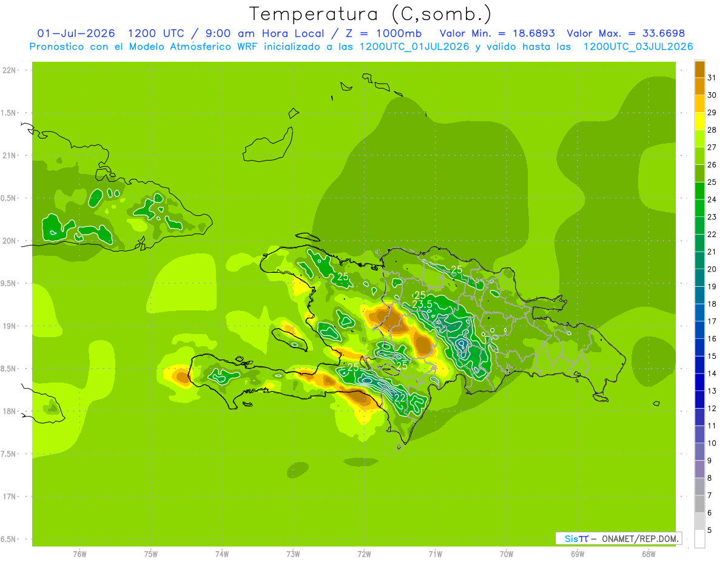
Task: Click the "17N" latitude axis label
Action: tap(8, 497)
